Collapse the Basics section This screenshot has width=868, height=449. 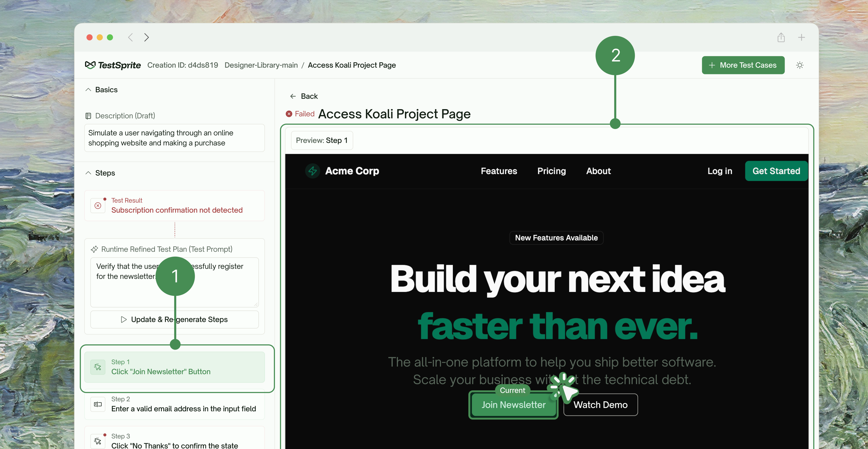[88, 90]
